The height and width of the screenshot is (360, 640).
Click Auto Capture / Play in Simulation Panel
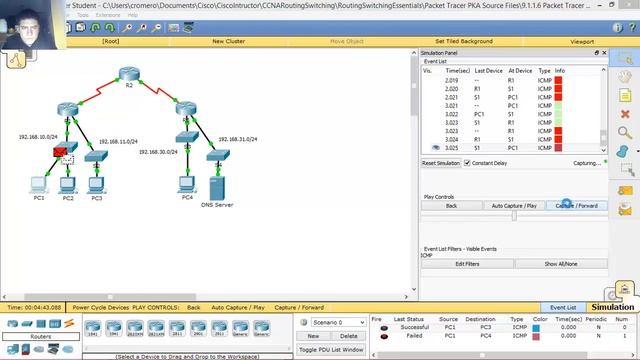[x=514, y=206]
